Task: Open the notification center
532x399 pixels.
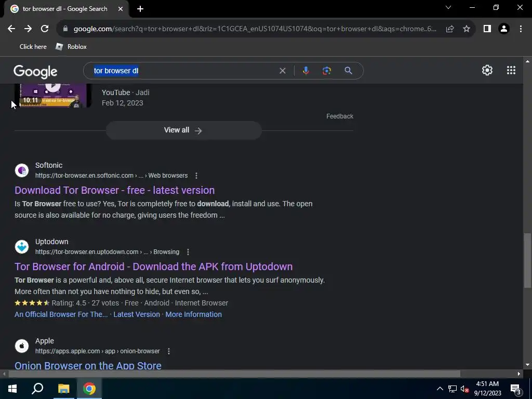Action: click(x=515, y=389)
